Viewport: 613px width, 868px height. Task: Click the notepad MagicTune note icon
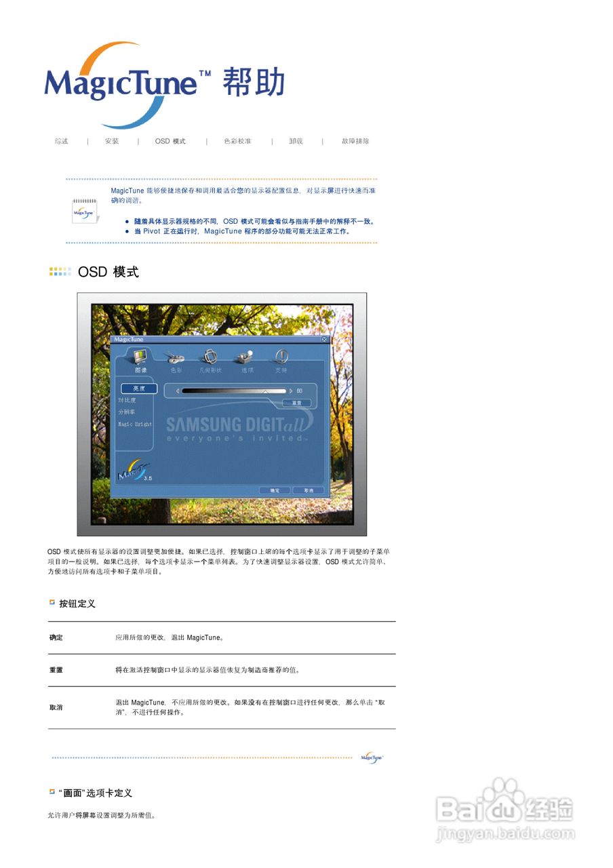point(84,211)
